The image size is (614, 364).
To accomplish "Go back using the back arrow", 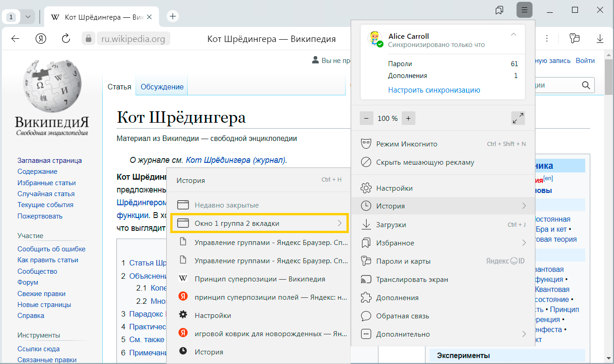I will coord(16,39).
